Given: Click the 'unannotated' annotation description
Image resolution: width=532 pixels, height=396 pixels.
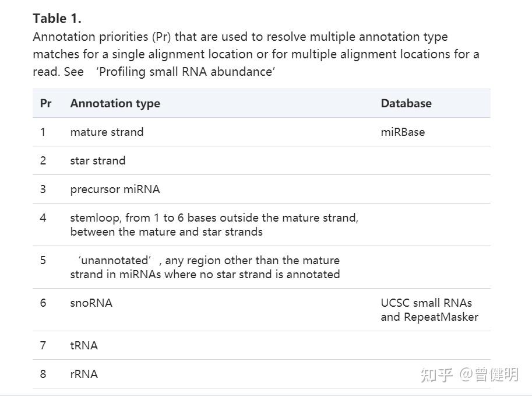Looking at the screenshot, I should 205,267.
